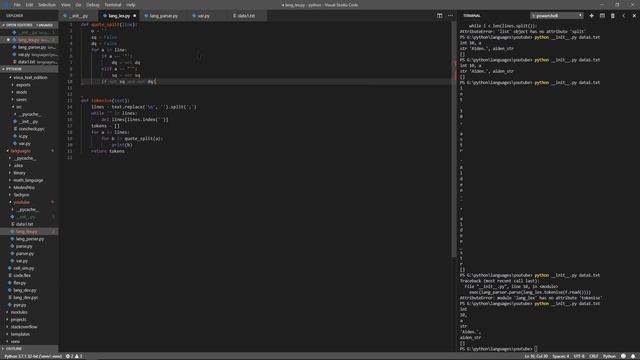Screen dimensions: 640x360
Task: Kill the terminal with trash icon
Action: coord(613,16)
